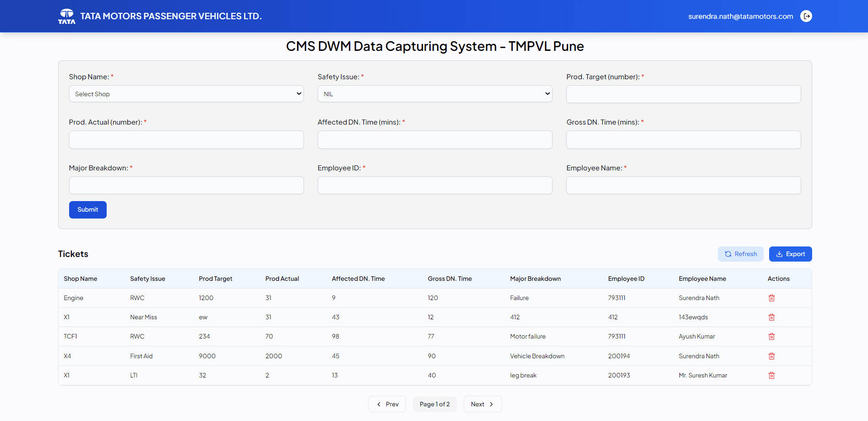Click the Vehicle Breakdown cell
Image resolution: width=868 pixels, height=421 pixels.
point(537,356)
